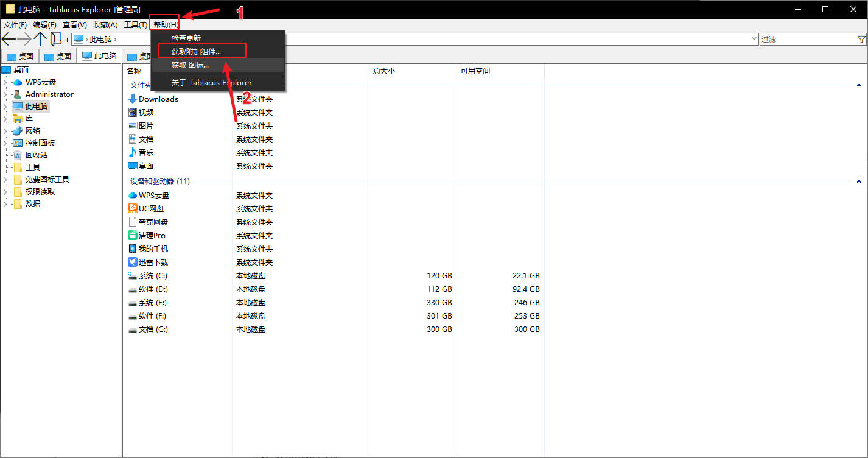
Task: Select the 文档 (G:) drive icon
Action: pos(133,329)
